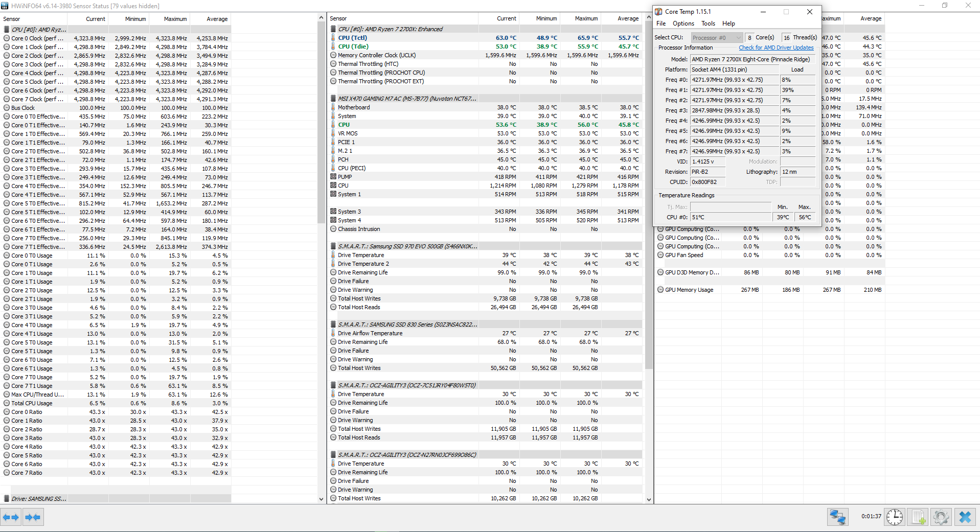Click the circle icon beside Core 0 Clock

7,38
